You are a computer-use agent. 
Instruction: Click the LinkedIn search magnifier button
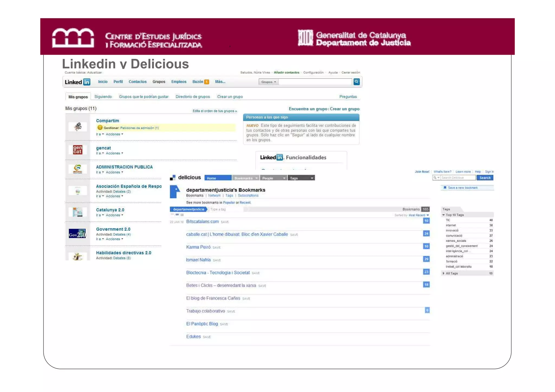tap(356, 82)
